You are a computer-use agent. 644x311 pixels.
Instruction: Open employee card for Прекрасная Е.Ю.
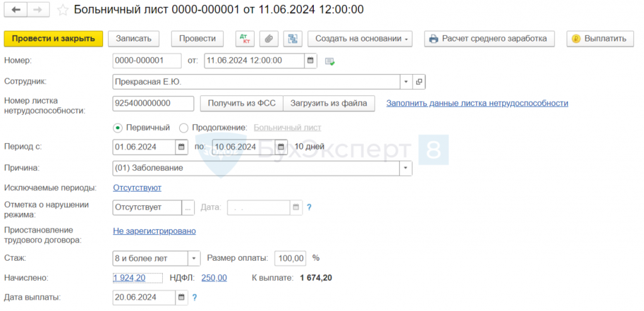click(x=419, y=82)
